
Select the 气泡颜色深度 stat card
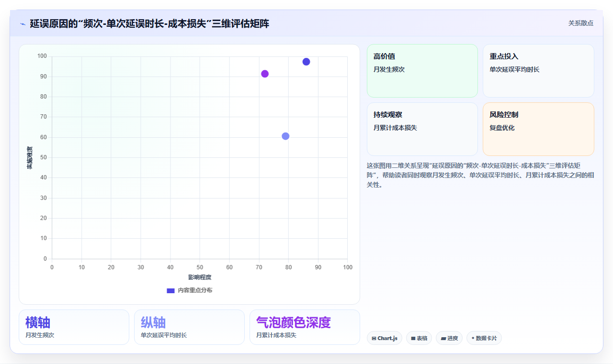point(305,327)
